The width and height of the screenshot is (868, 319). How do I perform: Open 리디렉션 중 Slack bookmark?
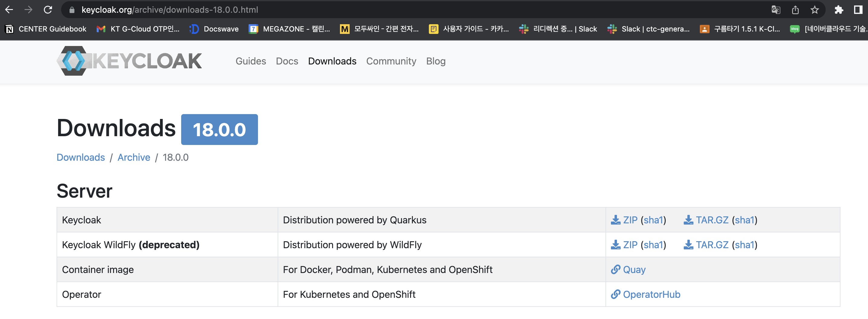pyautogui.click(x=558, y=29)
